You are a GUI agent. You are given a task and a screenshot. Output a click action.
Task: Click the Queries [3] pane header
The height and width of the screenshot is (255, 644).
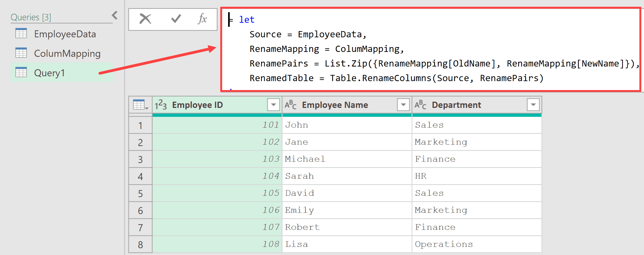point(31,17)
